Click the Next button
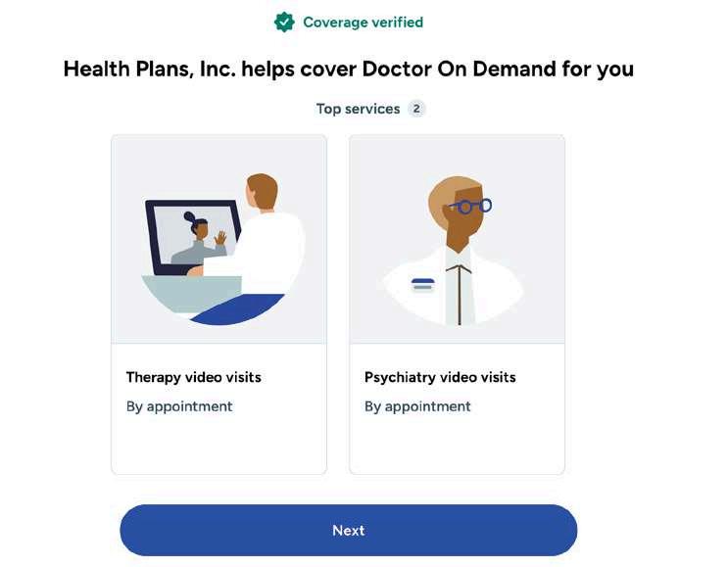728x567 pixels. 349,531
